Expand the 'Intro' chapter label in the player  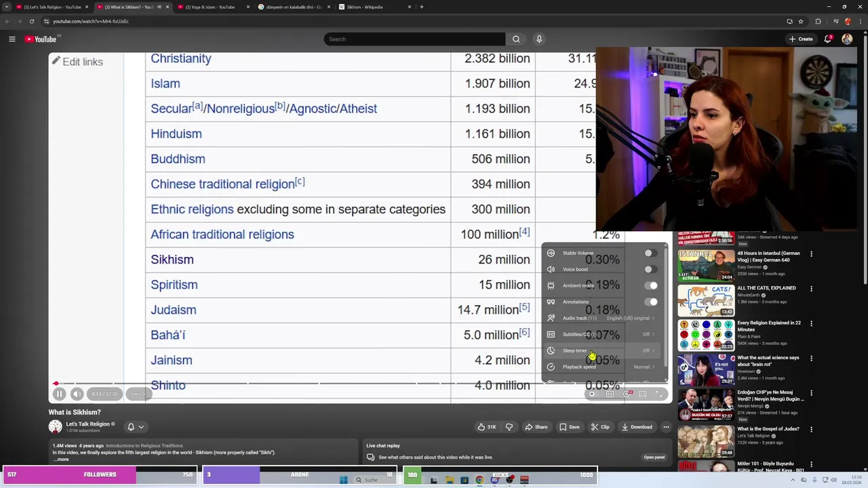tap(138, 394)
